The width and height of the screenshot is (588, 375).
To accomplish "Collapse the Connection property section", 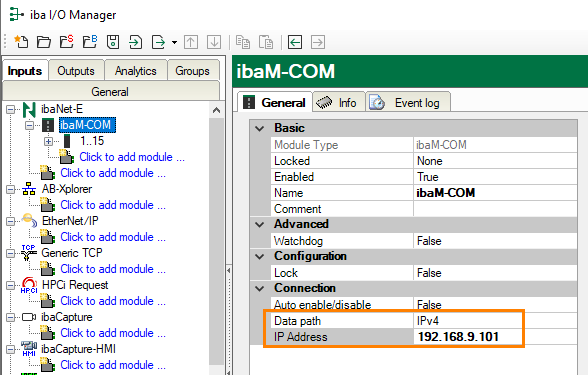I will 260,288.
